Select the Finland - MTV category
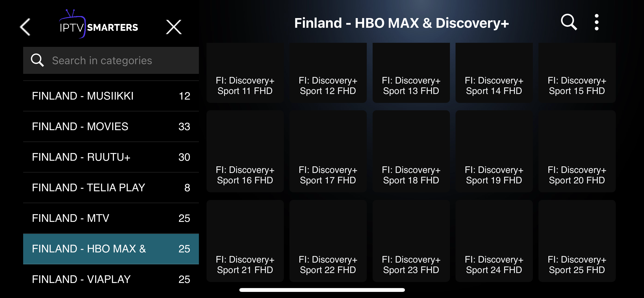The width and height of the screenshot is (644, 298). [111, 218]
